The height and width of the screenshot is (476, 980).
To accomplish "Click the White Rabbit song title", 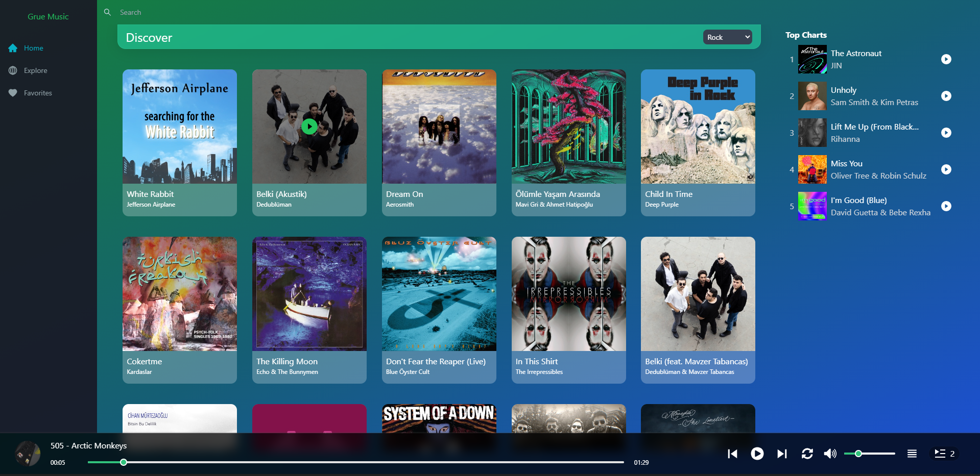I will [x=150, y=194].
